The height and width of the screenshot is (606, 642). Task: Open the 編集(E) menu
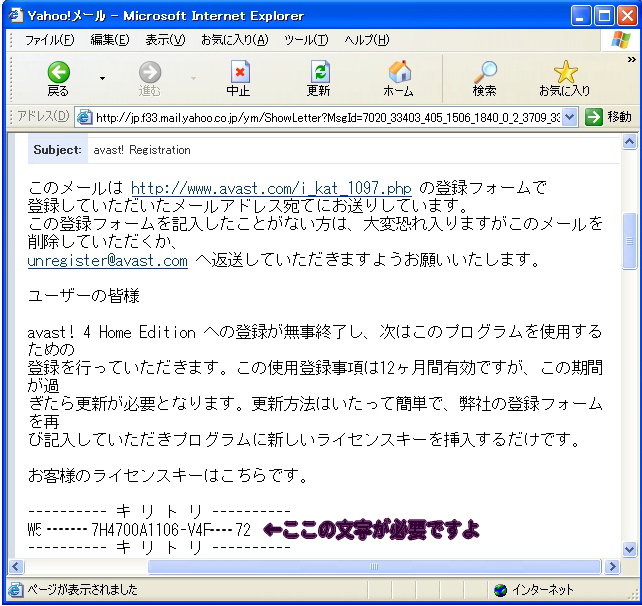[x=110, y=40]
